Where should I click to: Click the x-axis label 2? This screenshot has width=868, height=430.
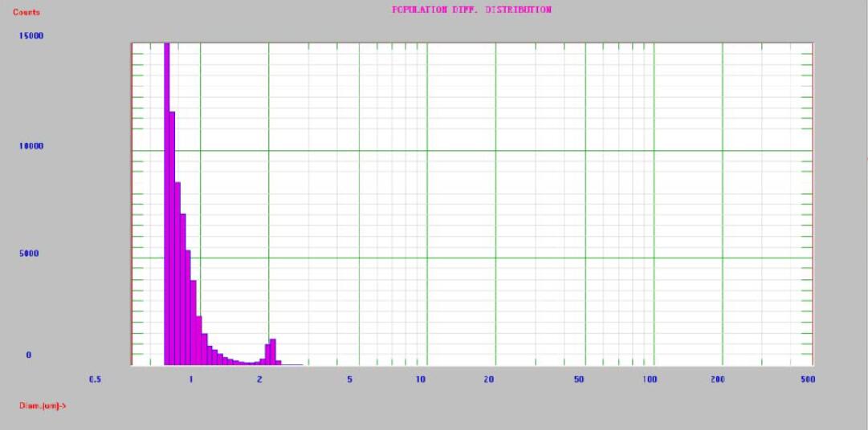click(259, 379)
